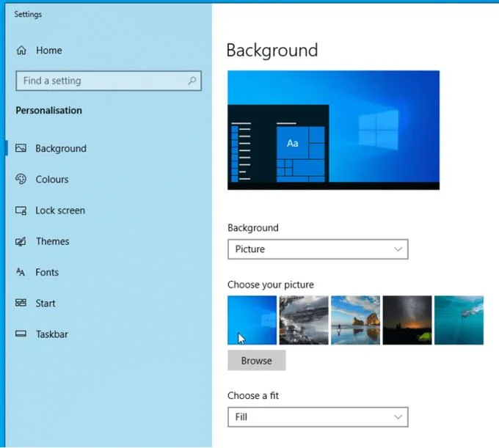Choose the grey rocky cave wallpaper thumbnail
This screenshot has height=448, width=499.
pos(304,320)
